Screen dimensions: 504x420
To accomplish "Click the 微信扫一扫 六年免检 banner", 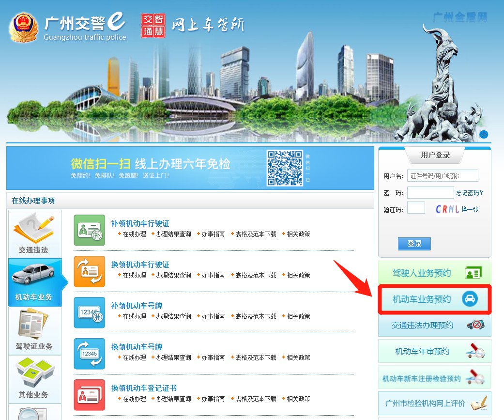I will coord(190,168).
